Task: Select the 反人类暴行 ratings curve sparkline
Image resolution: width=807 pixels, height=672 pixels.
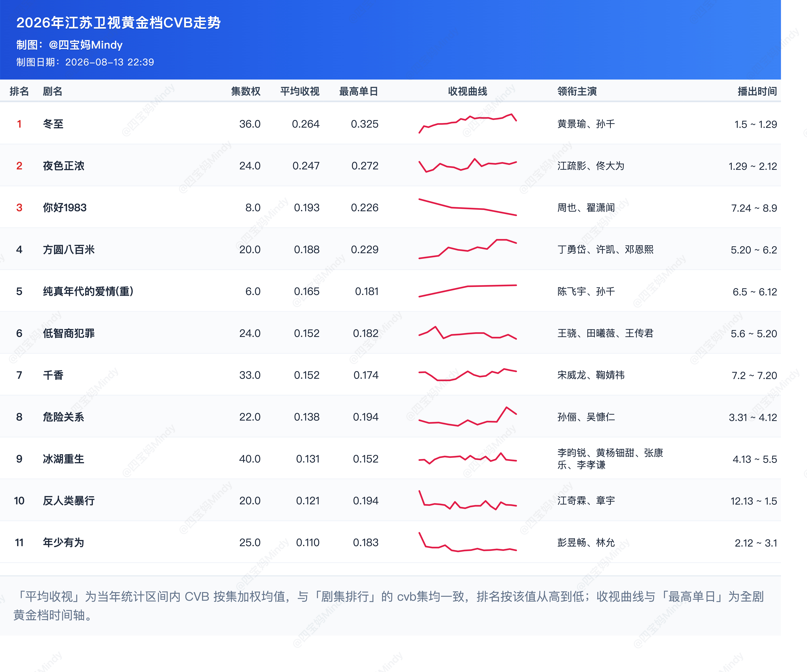Action: click(468, 500)
